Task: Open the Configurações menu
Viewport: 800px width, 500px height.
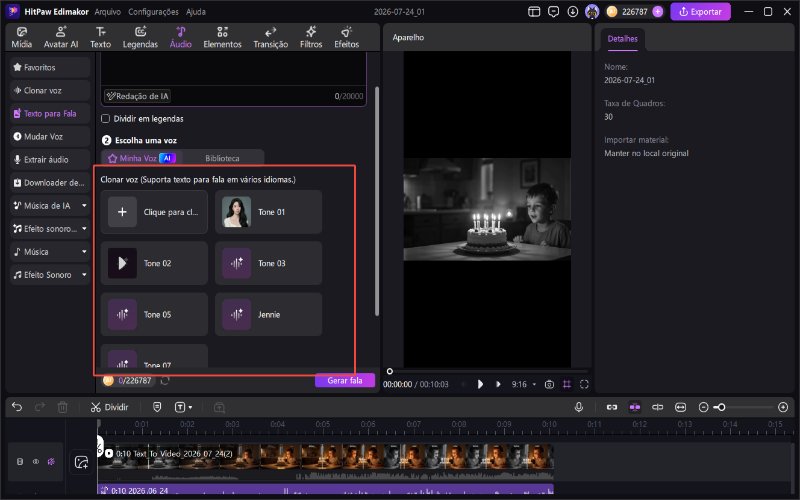Action: (153, 11)
